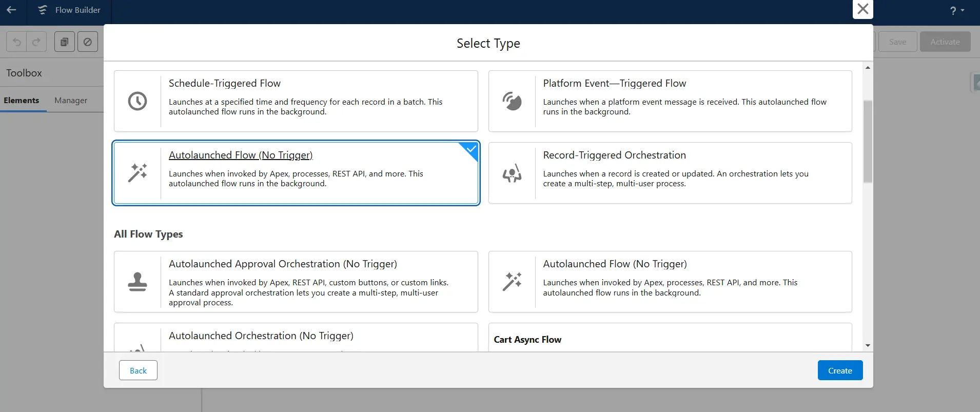This screenshot has width=980, height=412.
Task: Select Autolaunched Approval Orchestration (No Trigger) title
Action: [x=283, y=264]
